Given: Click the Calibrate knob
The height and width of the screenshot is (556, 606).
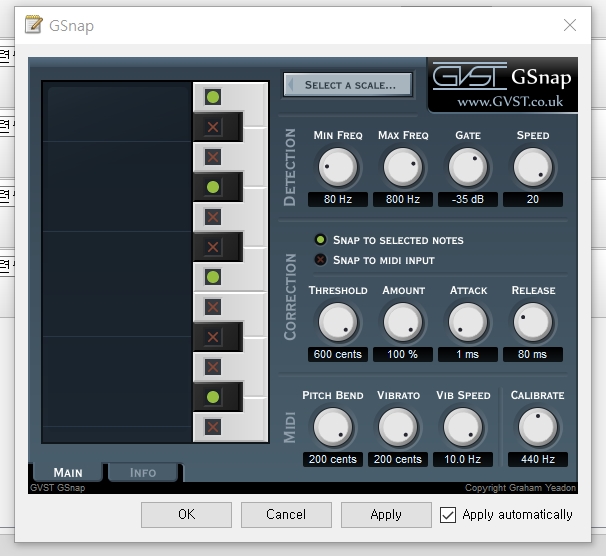Looking at the screenshot, I should point(538,427).
